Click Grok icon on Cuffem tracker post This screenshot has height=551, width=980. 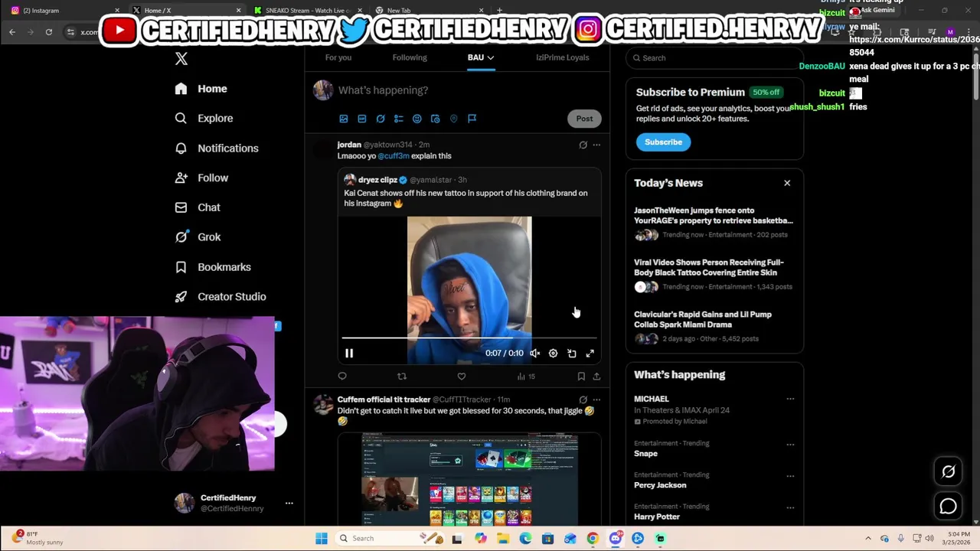click(583, 399)
